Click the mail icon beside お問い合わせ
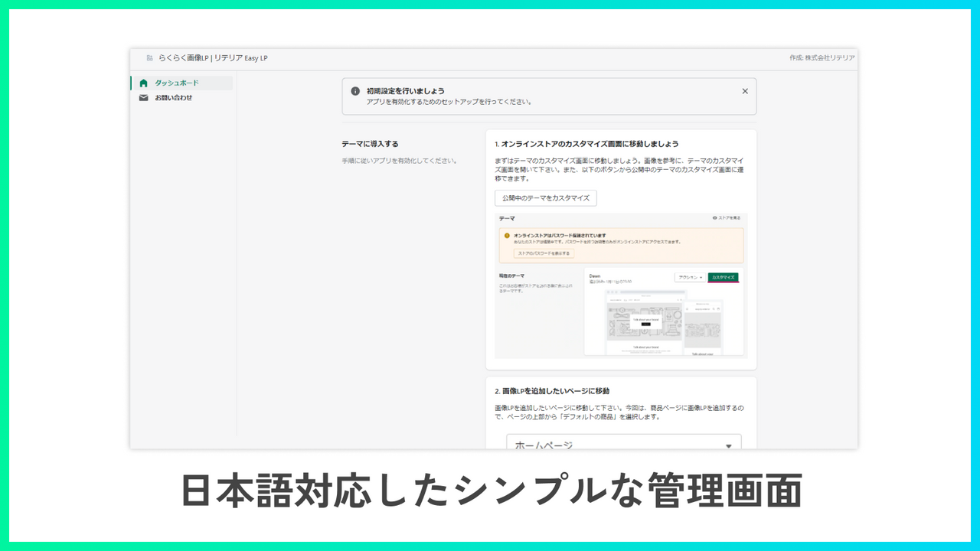Screen dimensions: 980x551 [x=145, y=97]
